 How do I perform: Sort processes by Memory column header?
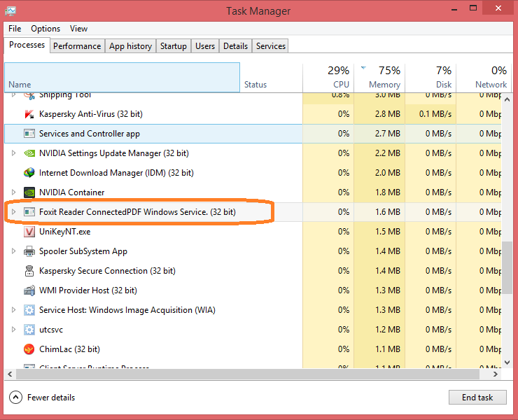coord(384,77)
